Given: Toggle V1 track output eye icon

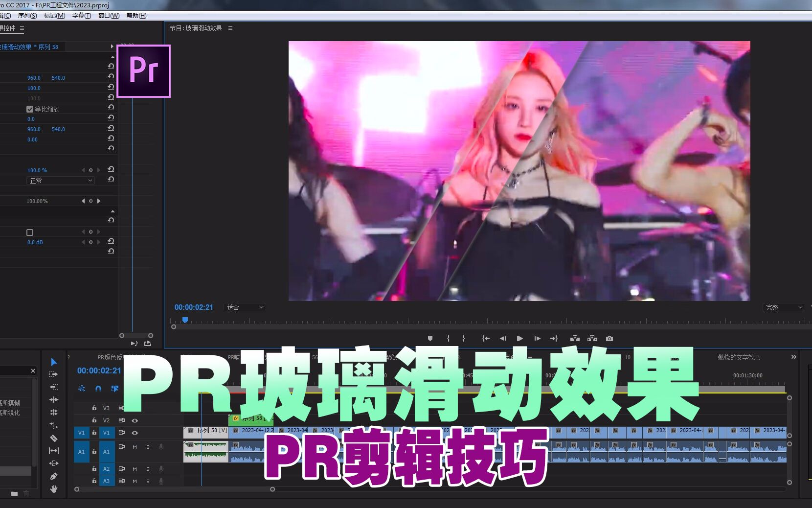Looking at the screenshot, I should 135,433.
